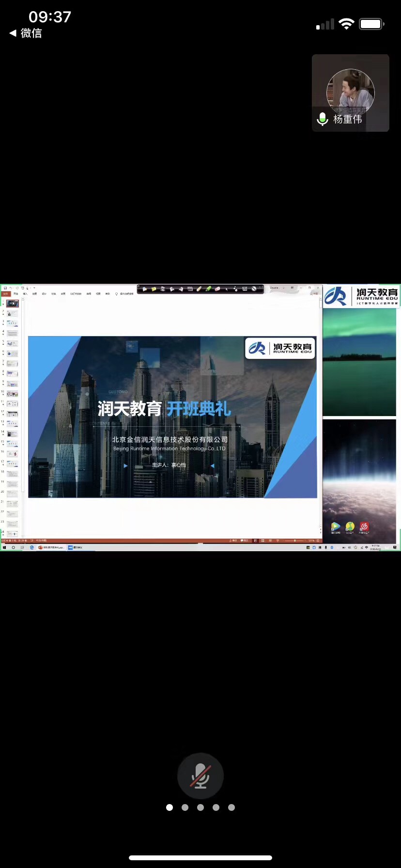Screen dimensions: 401x868
Task: Select the green highlighter in the floating toolbar
Action: click(208, 289)
